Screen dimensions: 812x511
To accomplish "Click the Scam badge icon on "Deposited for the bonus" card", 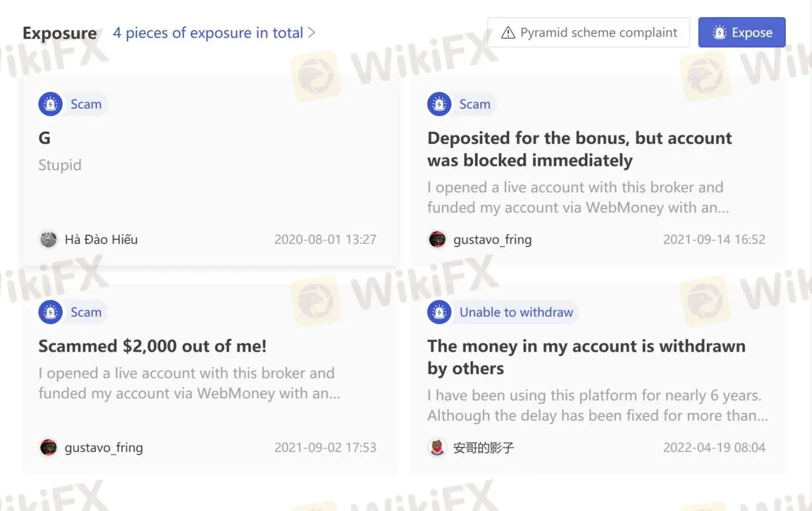I will (x=439, y=104).
